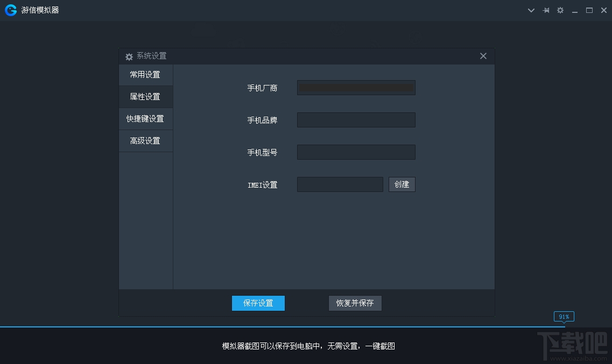Click the 游信模拟器 logo icon
This screenshot has width=612, height=364.
coord(10,10)
